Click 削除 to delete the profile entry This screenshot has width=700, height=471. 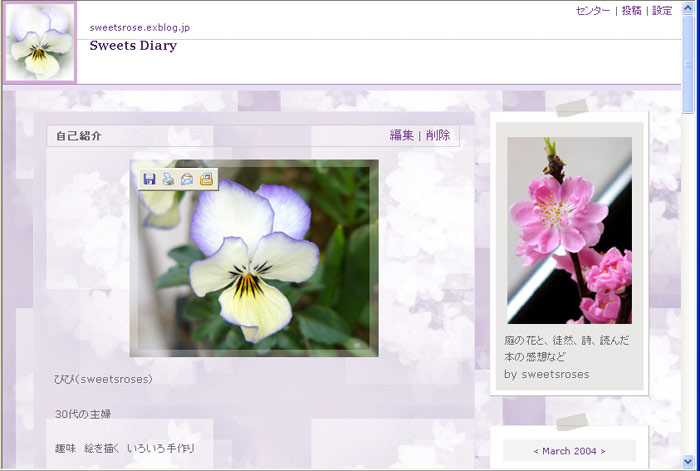click(438, 135)
